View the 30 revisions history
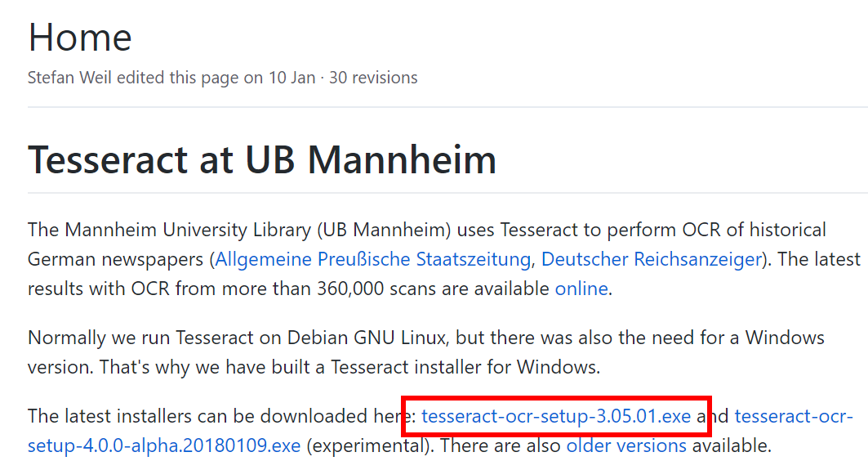868x470 pixels. pyautogui.click(x=373, y=78)
